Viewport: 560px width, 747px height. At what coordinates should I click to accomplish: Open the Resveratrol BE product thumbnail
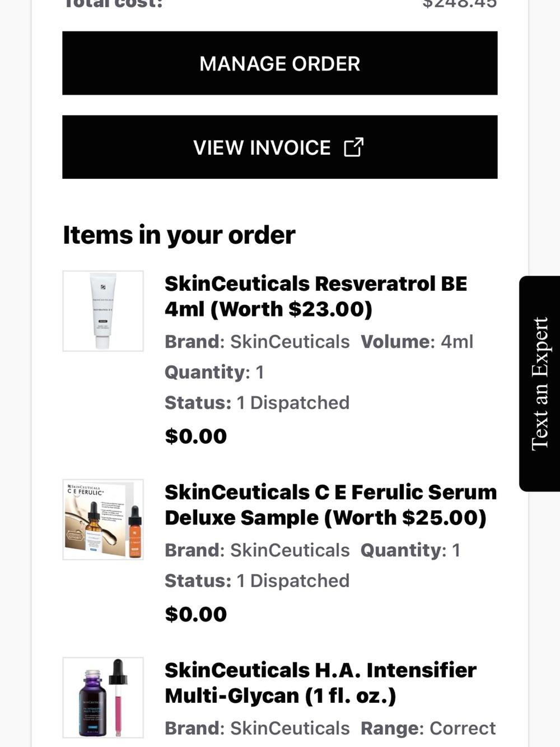103,311
